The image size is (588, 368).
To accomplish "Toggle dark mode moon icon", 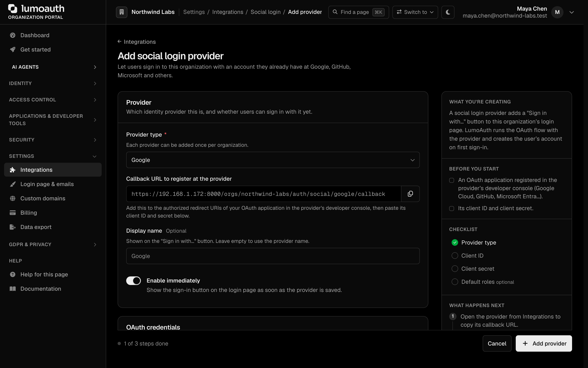I will [x=448, y=12].
